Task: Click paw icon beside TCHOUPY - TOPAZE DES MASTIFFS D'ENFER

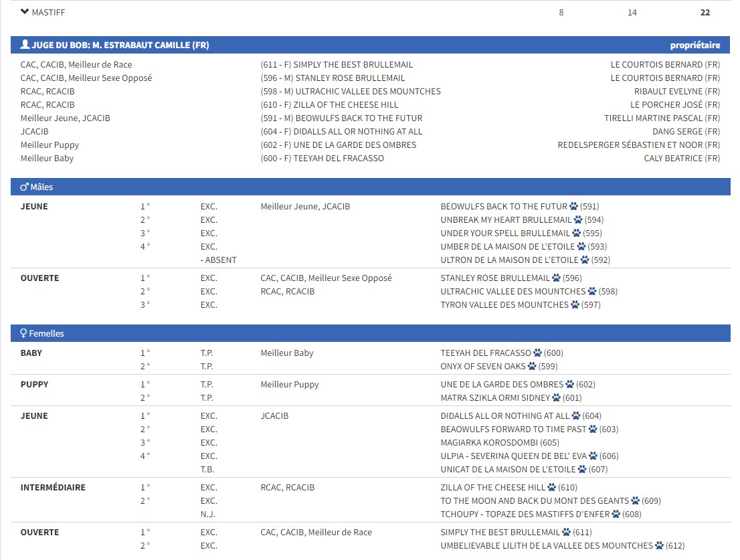Action: tap(616, 515)
